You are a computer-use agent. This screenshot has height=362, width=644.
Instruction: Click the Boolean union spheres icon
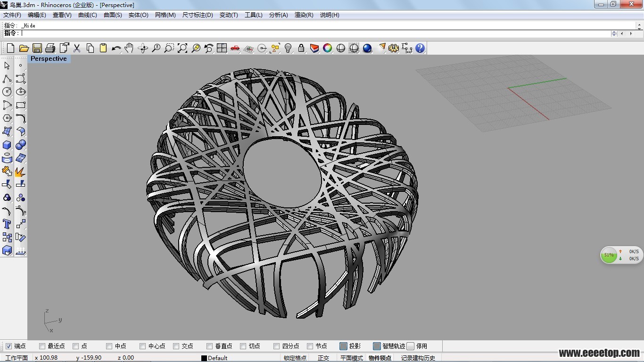tap(21, 145)
